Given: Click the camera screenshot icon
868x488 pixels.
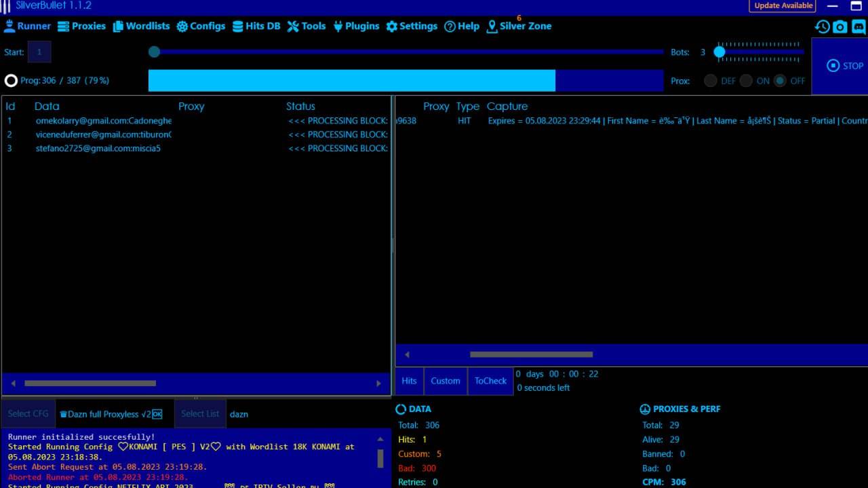Looking at the screenshot, I should pyautogui.click(x=840, y=26).
